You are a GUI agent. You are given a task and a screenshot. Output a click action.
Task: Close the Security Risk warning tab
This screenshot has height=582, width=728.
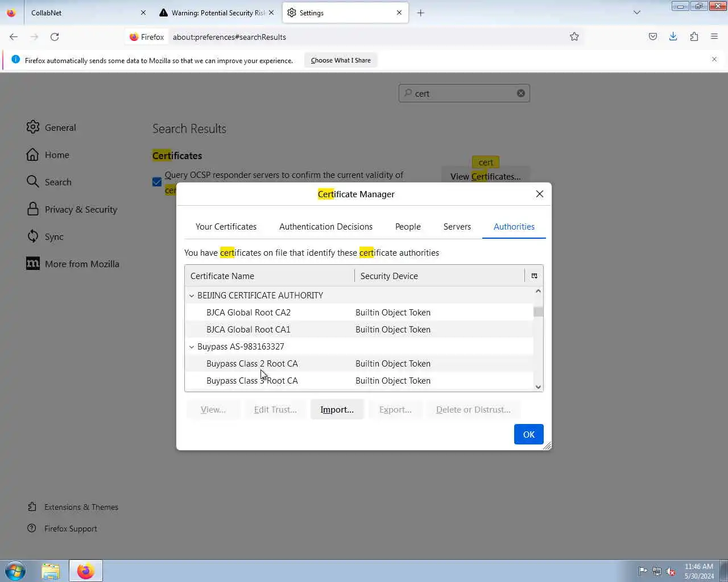tap(271, 13)
